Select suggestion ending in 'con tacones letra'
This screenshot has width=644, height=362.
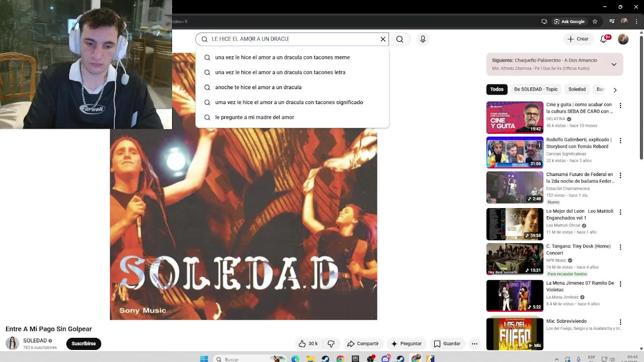click(x=292, y=72)
